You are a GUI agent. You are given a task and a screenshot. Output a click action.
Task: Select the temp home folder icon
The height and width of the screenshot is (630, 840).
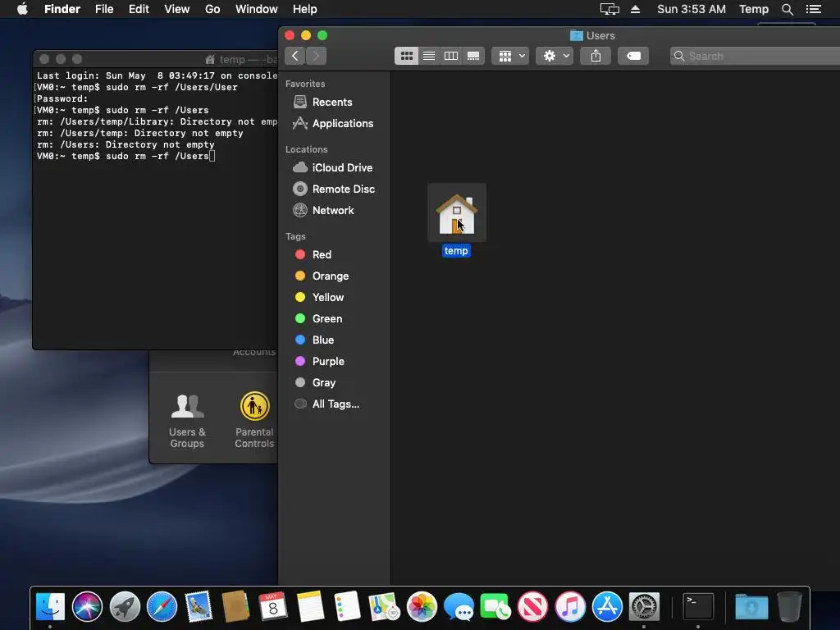(x=456, y=212)
